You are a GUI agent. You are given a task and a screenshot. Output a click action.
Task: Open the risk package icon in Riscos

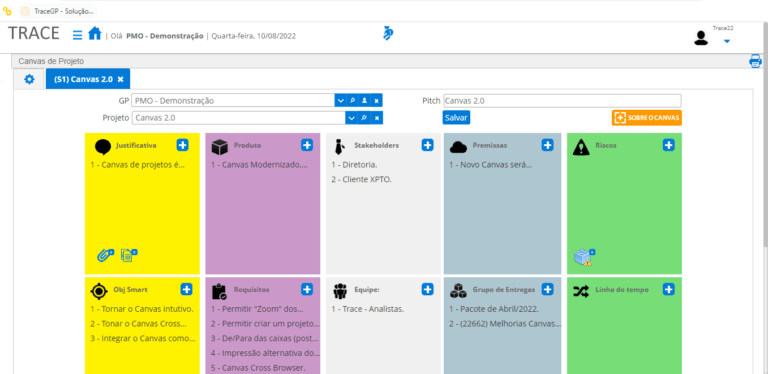(x=584, y=257)
